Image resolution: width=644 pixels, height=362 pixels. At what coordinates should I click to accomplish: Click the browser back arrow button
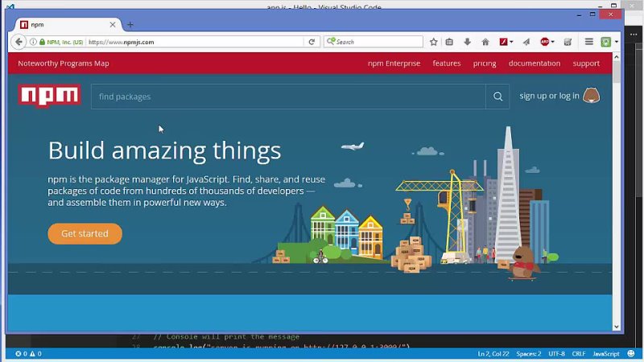pos(19,42)
